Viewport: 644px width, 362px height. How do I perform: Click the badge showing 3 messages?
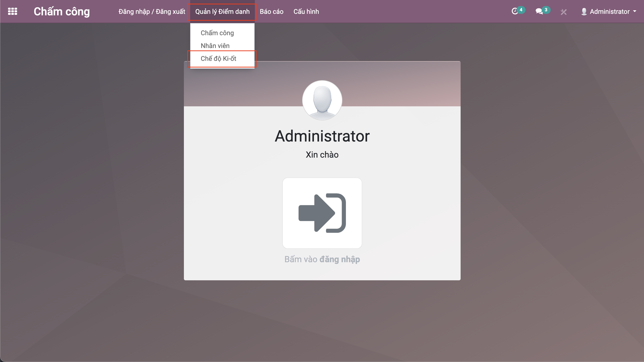tap(546, 10)
